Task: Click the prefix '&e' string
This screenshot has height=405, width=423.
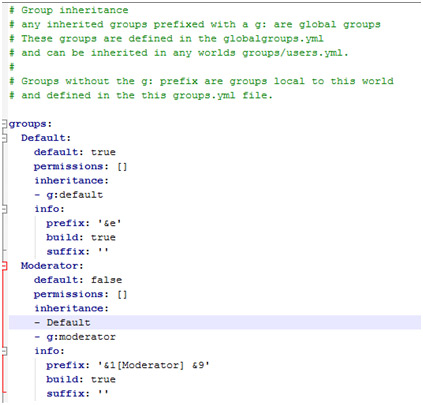Action: tap(109, 223)
